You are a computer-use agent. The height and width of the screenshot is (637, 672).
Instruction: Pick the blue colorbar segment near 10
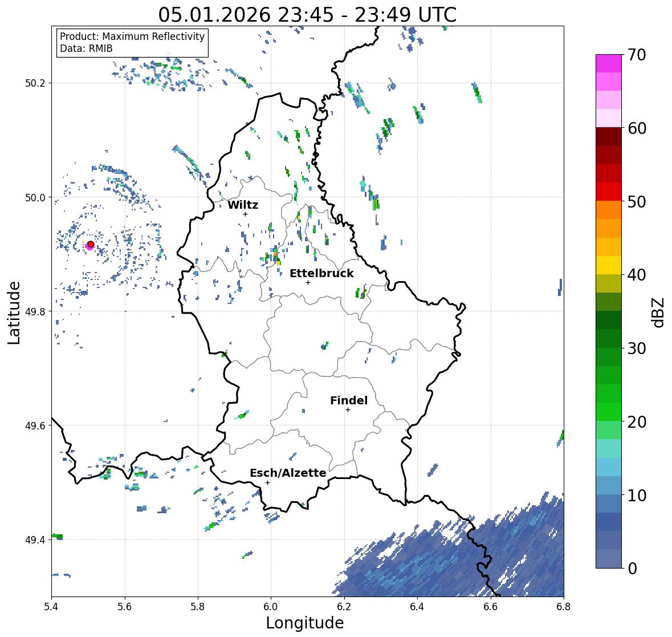click(x=609, y=504)
